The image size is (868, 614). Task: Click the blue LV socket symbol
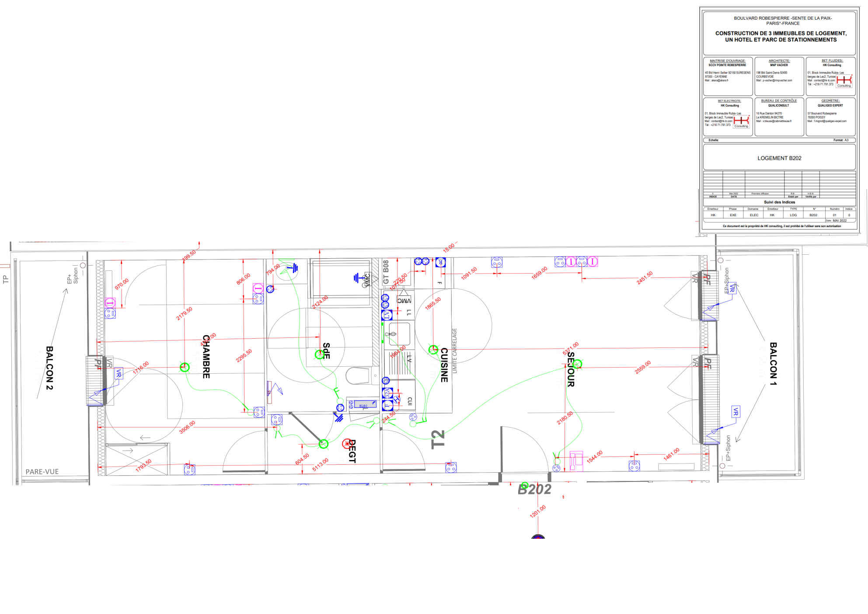coord(387,315)
